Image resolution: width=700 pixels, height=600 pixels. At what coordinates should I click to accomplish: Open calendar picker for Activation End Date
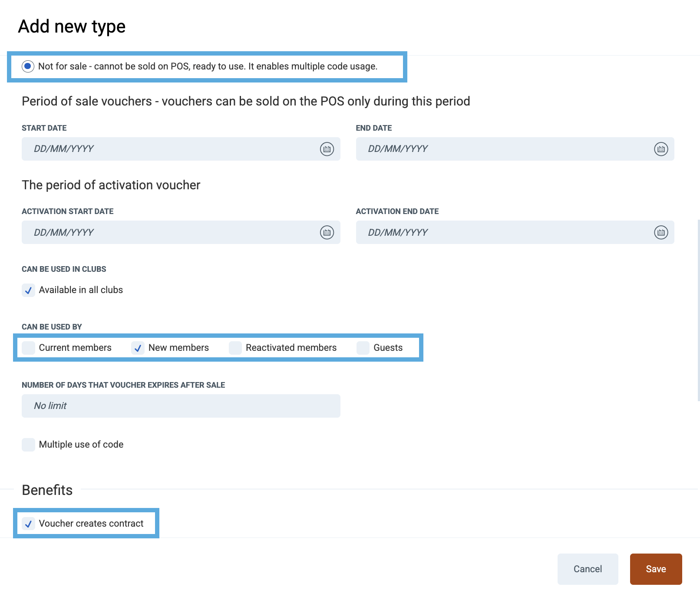[661, 232]
